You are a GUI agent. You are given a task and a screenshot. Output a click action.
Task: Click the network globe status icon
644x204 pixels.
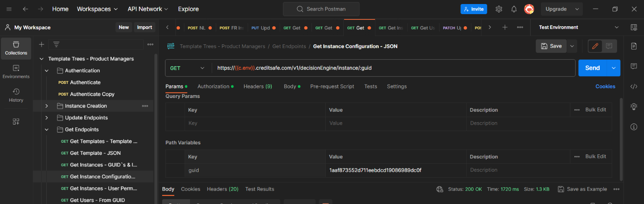pos(440,189)
